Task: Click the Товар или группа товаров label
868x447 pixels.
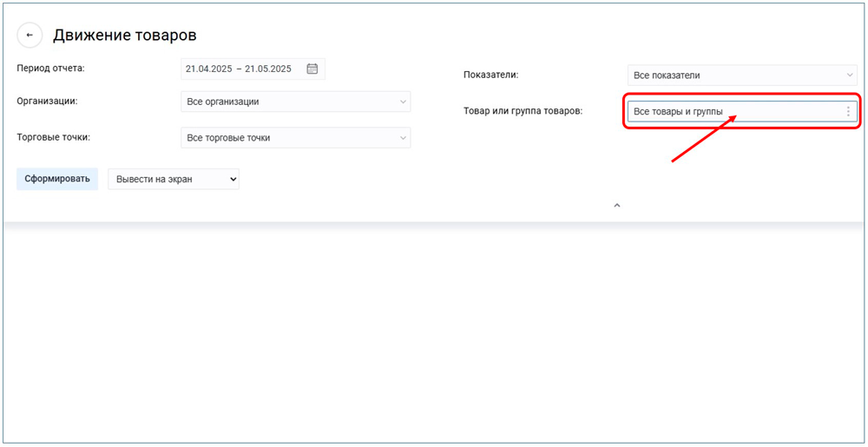Action: 523,111
